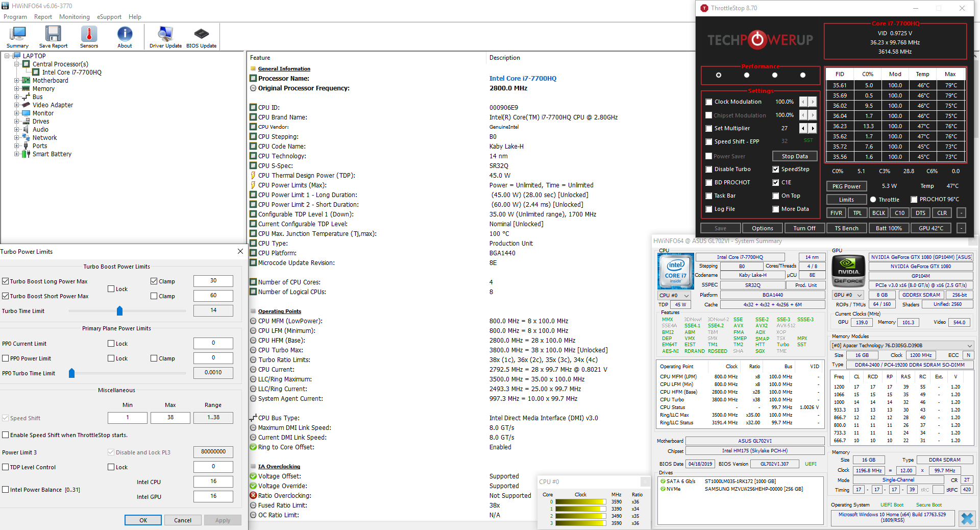Select Monitor node in tree
This screenshot has width=980, height=530.
43,113
